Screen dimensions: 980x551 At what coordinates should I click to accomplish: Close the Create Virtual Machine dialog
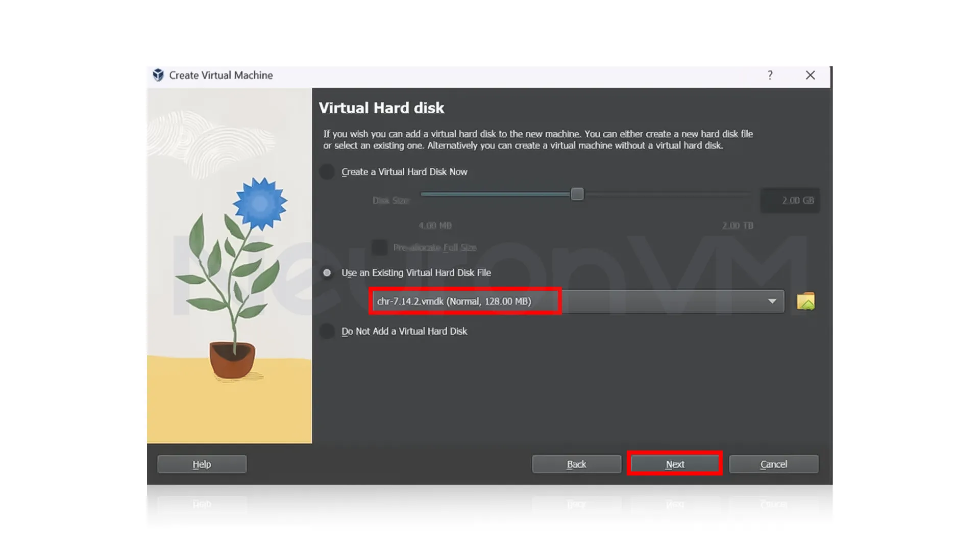tap(810, 76)
